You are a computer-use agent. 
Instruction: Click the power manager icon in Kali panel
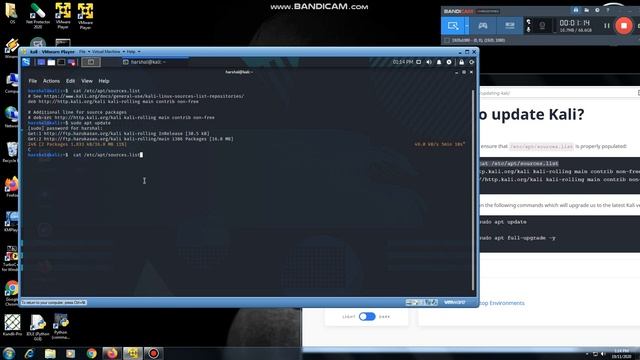pos(449,62)
